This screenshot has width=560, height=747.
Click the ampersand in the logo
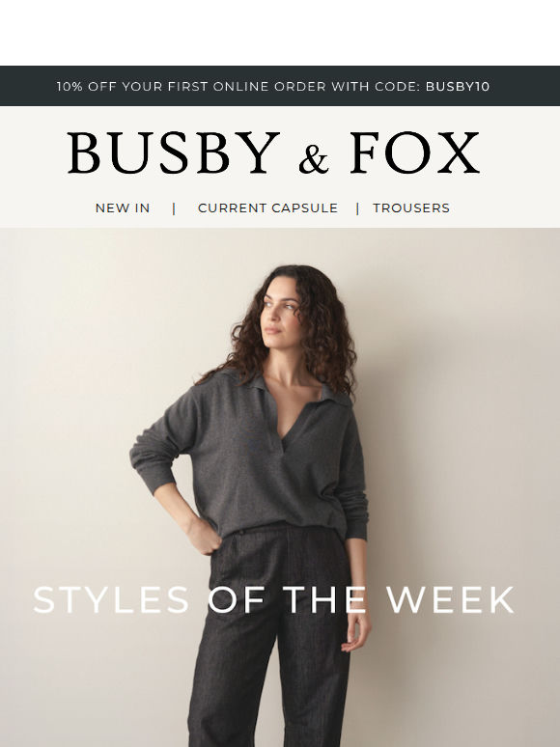314,159
